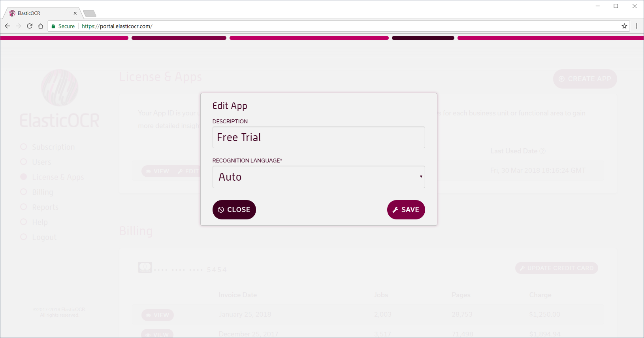The height and width of the screenshot is (338, 644).
Task: Close the ElasticOCR tab
Action: 75,13
